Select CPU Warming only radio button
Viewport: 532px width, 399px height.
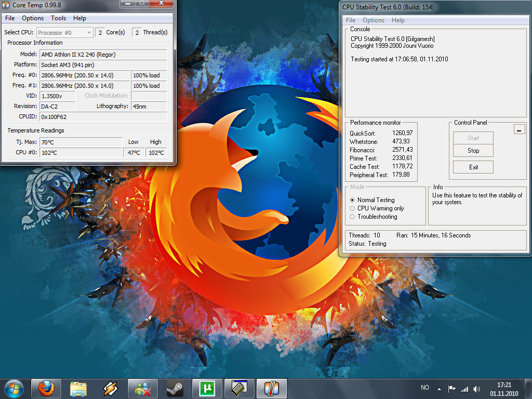[x=352, y=208]
